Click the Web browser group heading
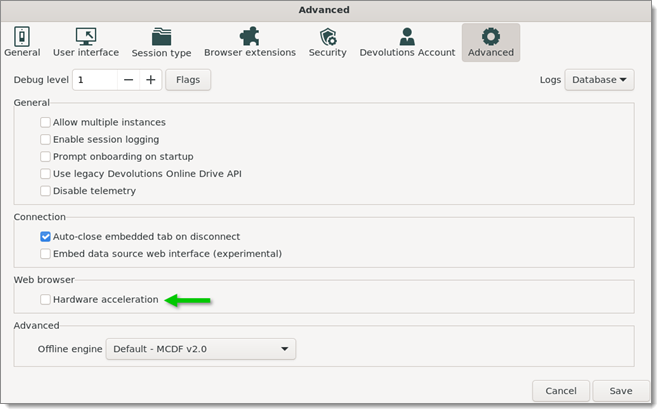The image size is (662, 414). click(44, 280)
